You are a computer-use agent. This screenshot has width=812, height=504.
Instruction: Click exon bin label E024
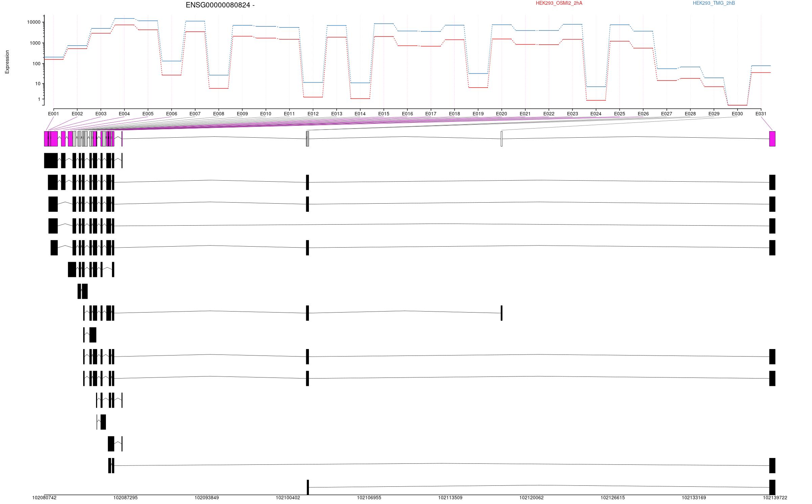(x=596, y=114)
